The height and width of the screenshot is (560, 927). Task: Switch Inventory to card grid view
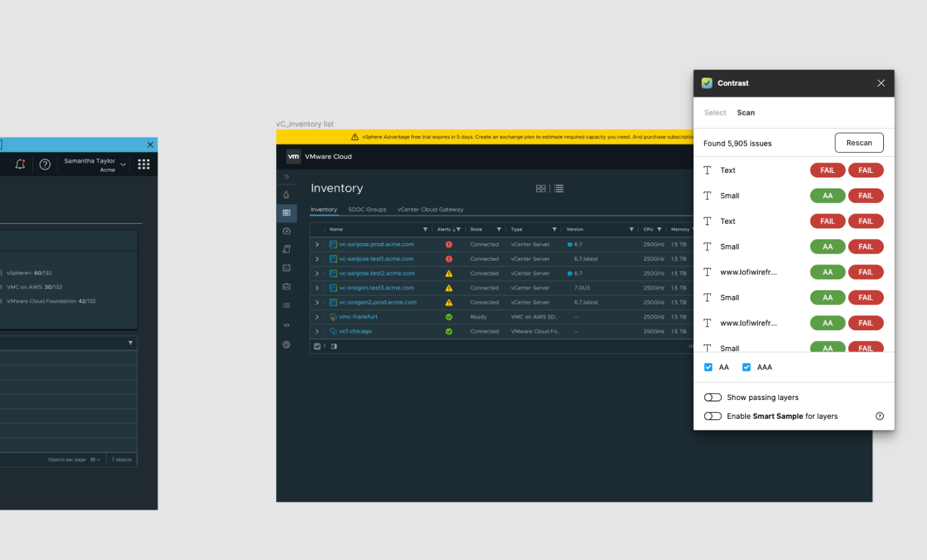(x=541, y=188)
